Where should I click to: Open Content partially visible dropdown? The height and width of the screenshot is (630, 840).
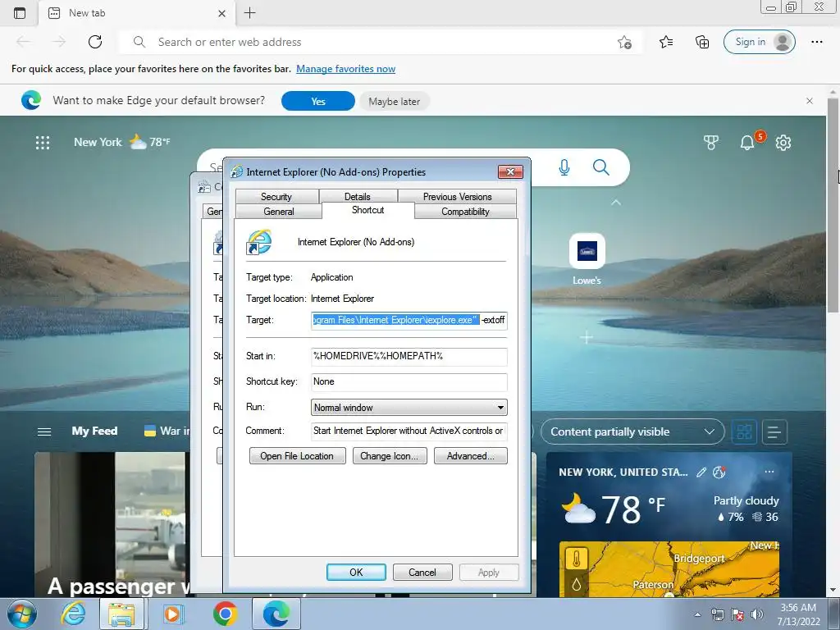pos(632,431)
